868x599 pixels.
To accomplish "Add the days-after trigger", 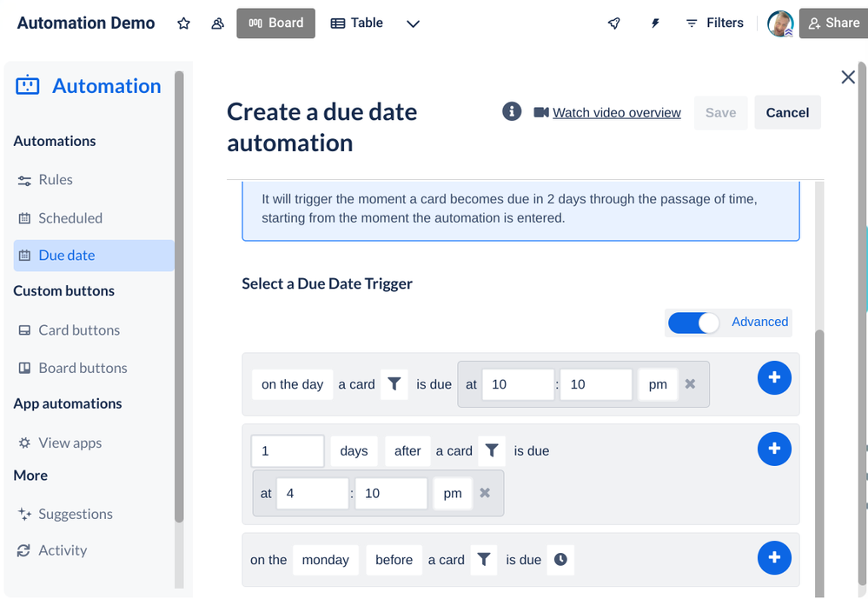I will [x=774, y=449].
